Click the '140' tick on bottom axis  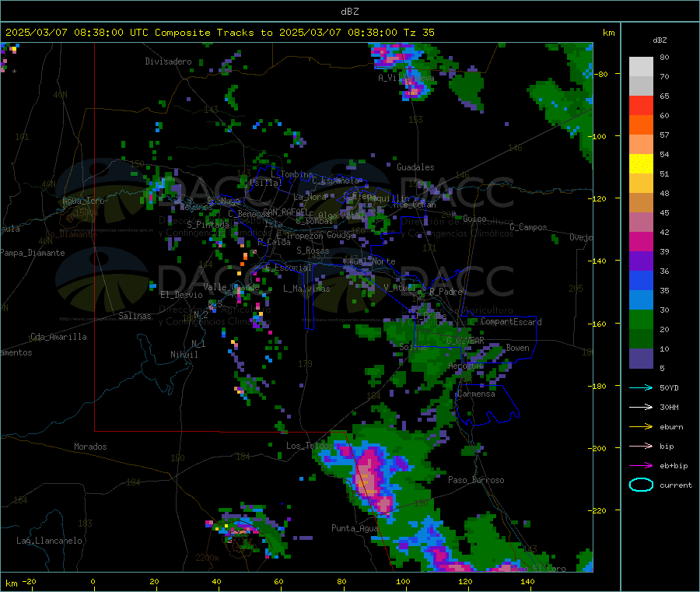(527, 581)
